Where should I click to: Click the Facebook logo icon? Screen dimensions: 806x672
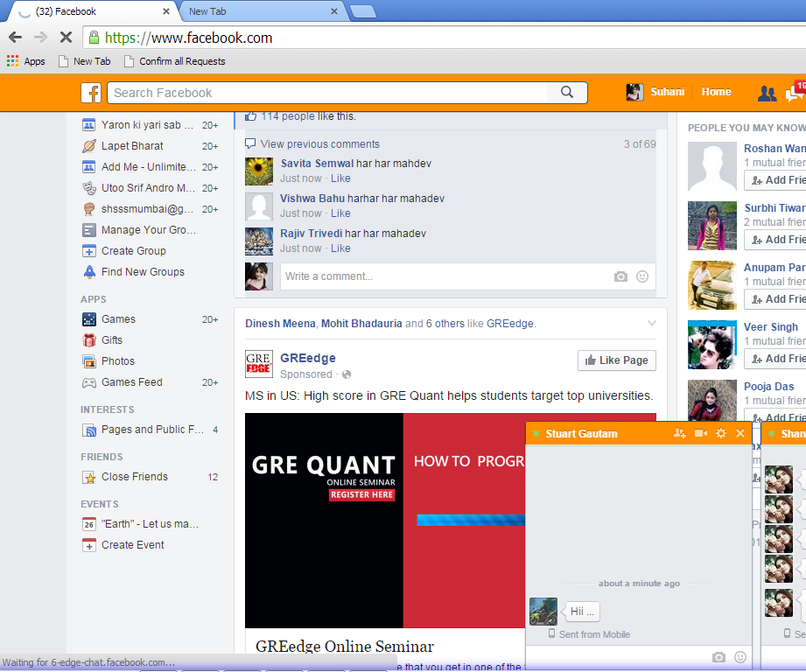(91, 93)
